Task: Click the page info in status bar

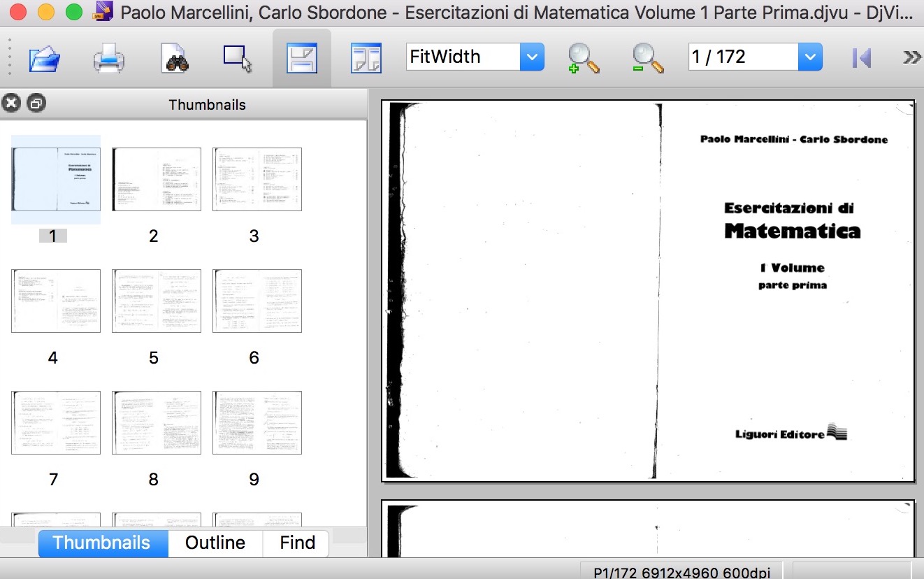Action: [x=681, y=572]
